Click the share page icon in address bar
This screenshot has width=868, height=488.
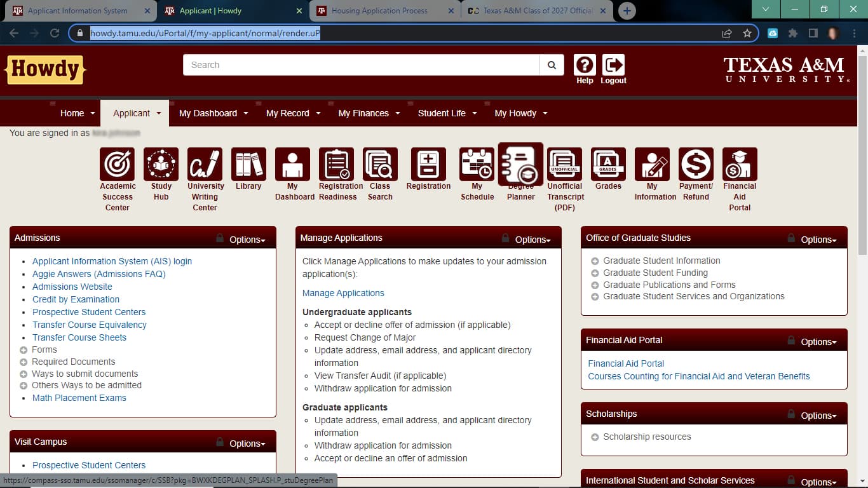point(727,33)
